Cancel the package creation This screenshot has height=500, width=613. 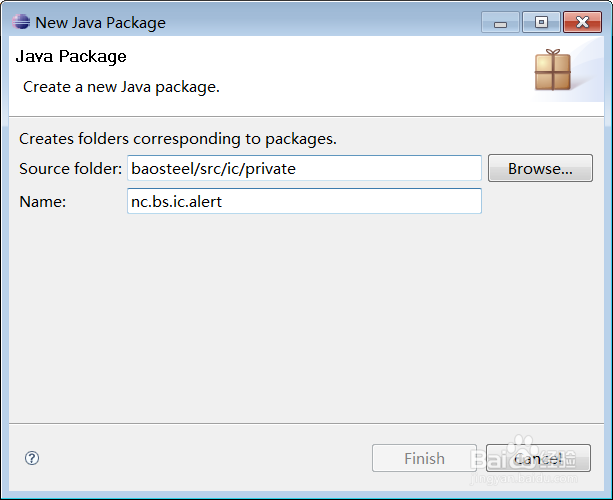point(538,458)
